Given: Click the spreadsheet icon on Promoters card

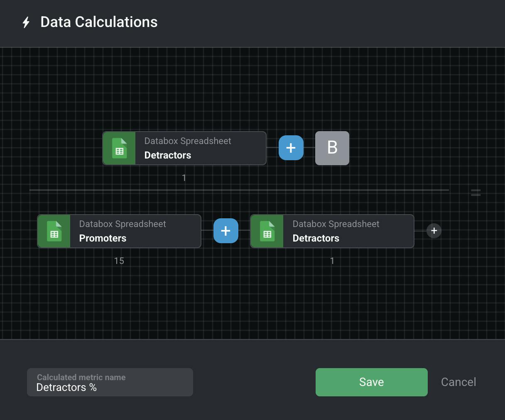Looking at the screenshot, I should coord(54,231).
